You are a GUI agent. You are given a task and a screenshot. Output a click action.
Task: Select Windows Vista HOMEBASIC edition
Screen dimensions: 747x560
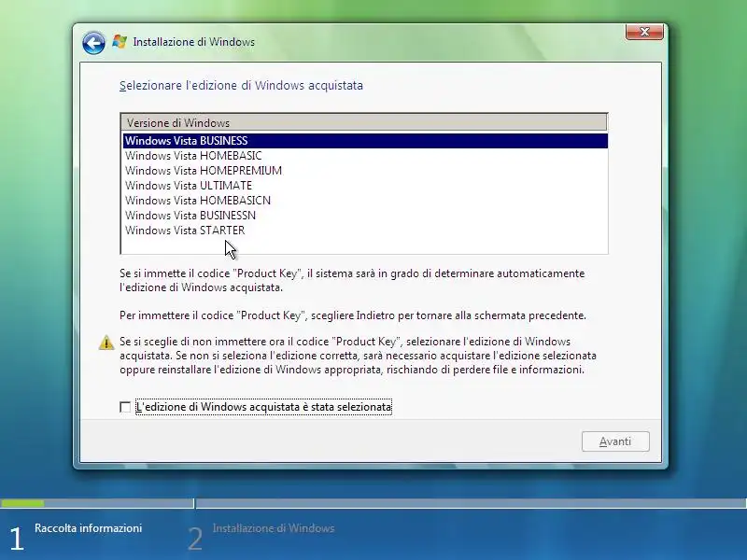pos(365,156)
